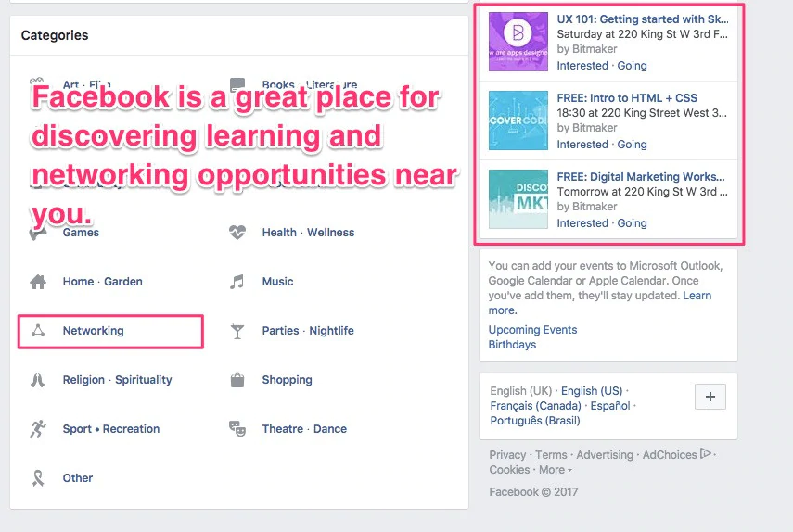Screen dimensions: 793x532
Task: Open the AdChoices footer link
Action: click(x=670, y=455)
